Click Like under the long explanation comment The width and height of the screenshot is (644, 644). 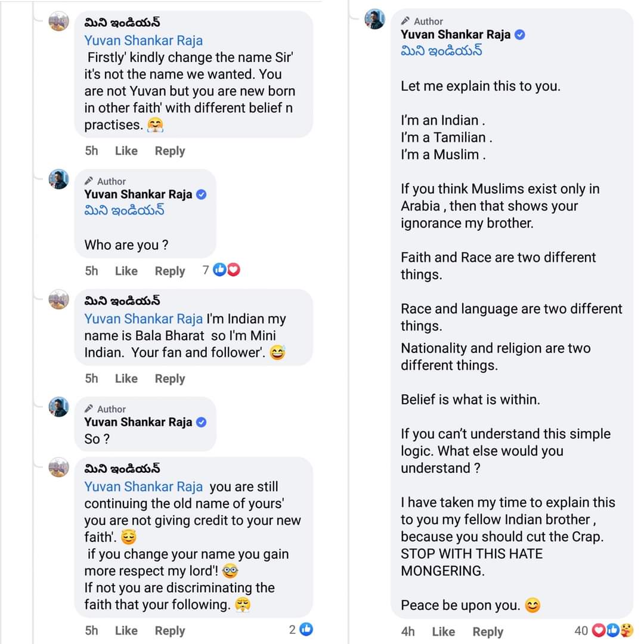(x=443, y=631)
